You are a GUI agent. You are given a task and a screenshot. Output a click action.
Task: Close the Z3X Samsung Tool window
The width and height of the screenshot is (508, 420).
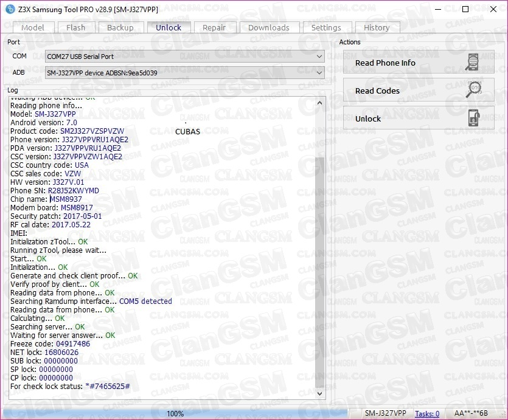(493, 9)
